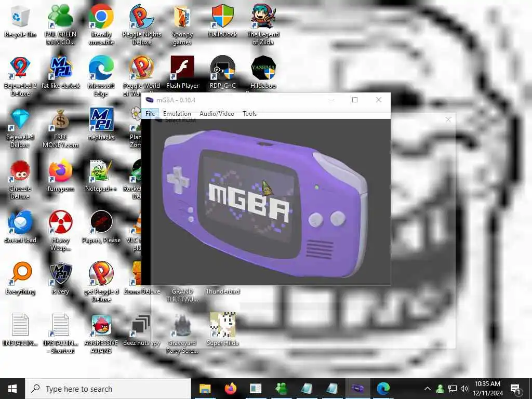Open the volume control tray icon

click(464, 389)
